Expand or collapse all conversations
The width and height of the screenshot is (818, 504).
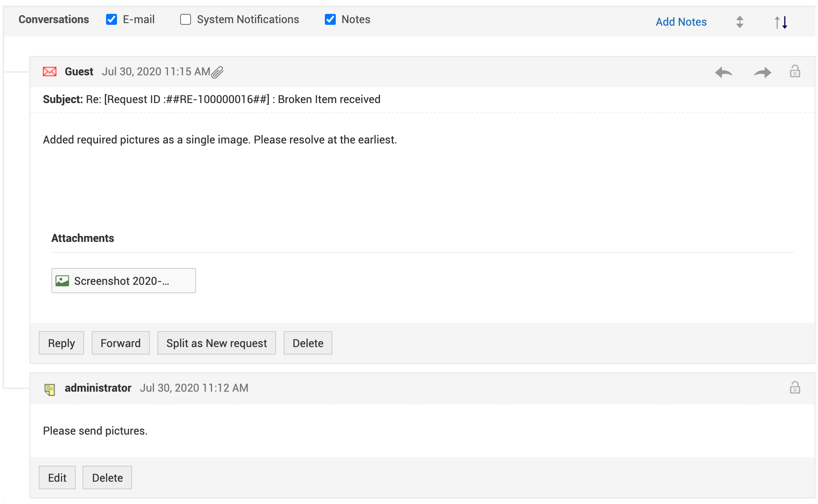[739, 22]
